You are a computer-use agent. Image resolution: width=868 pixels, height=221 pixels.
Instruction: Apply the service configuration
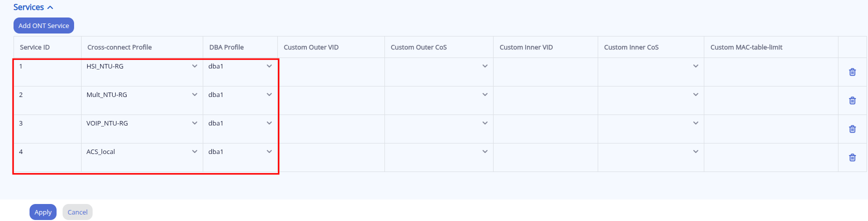[43, 212]
